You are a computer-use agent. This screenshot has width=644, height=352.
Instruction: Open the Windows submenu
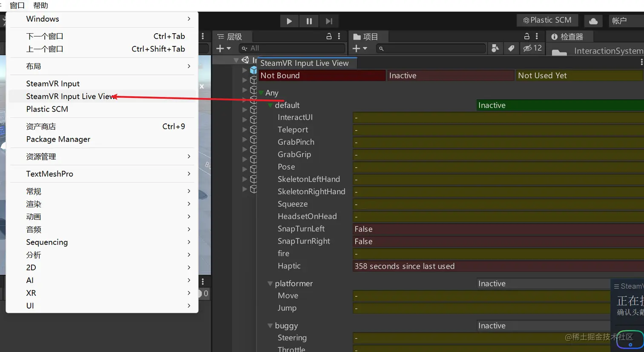click(102, 19)
